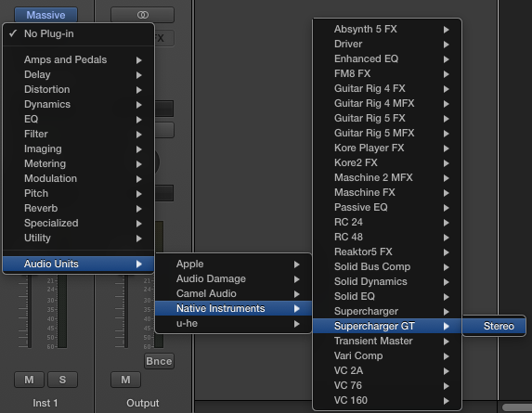
Task: Click the Inst 1 volume fader track
Action: [30, 311]
